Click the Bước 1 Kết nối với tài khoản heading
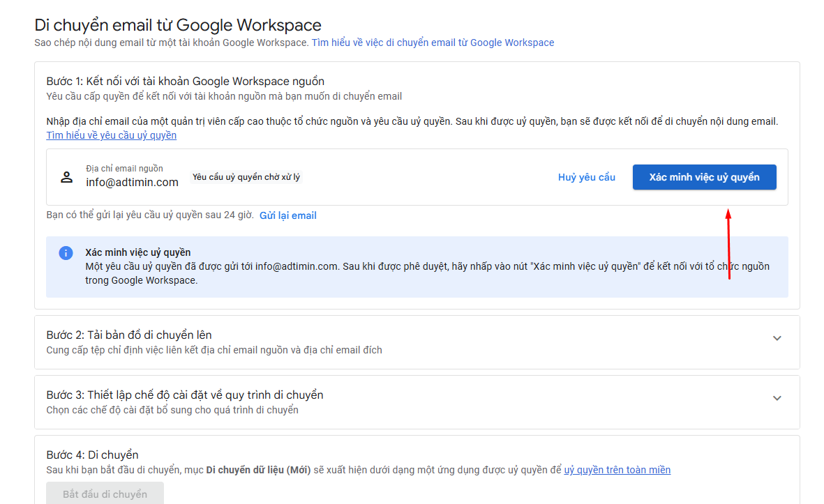The height and width of the screenshot is (504, 824). click(x=186, y=82)
